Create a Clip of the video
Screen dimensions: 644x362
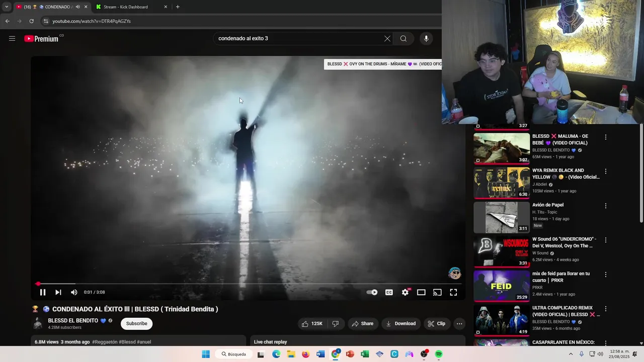(437, 324)
